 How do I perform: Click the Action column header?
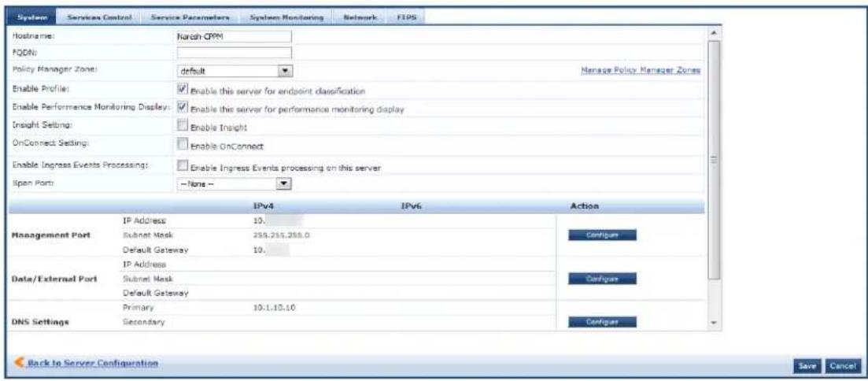pos(585,206)
